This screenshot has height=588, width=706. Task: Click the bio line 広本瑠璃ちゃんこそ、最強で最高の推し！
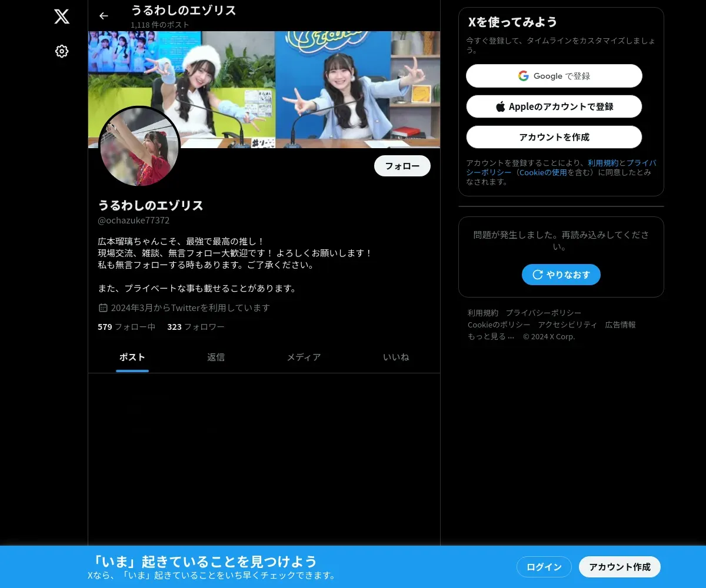[181, 241]
